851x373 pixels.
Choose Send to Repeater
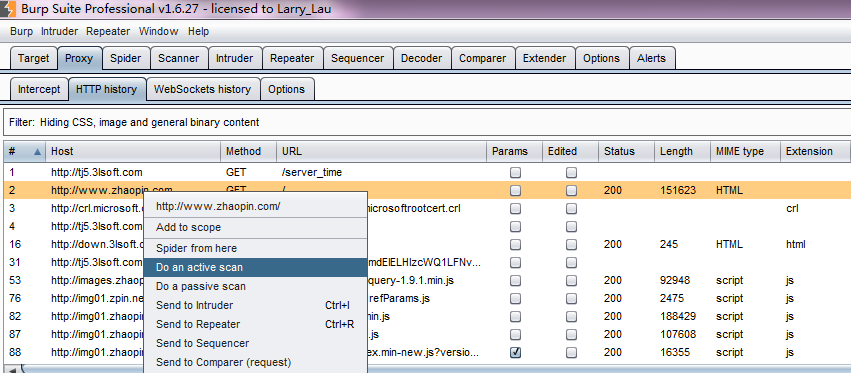[x=256, y=324]
